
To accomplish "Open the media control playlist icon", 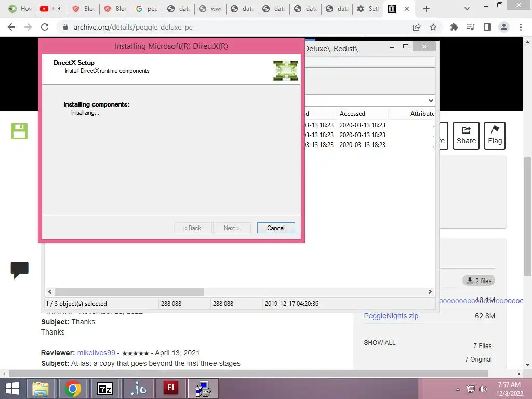I will coord(470,27).
